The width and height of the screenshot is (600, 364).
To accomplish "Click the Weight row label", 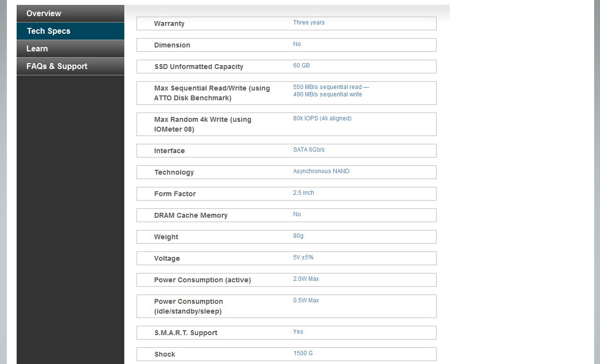I will tap(166, 237).
